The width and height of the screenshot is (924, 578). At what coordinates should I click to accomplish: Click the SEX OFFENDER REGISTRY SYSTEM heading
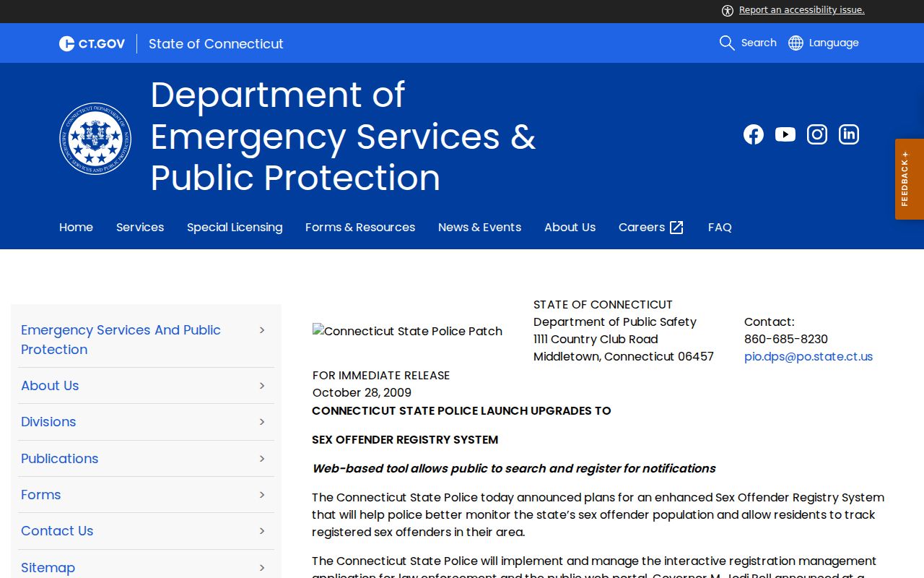405,440
